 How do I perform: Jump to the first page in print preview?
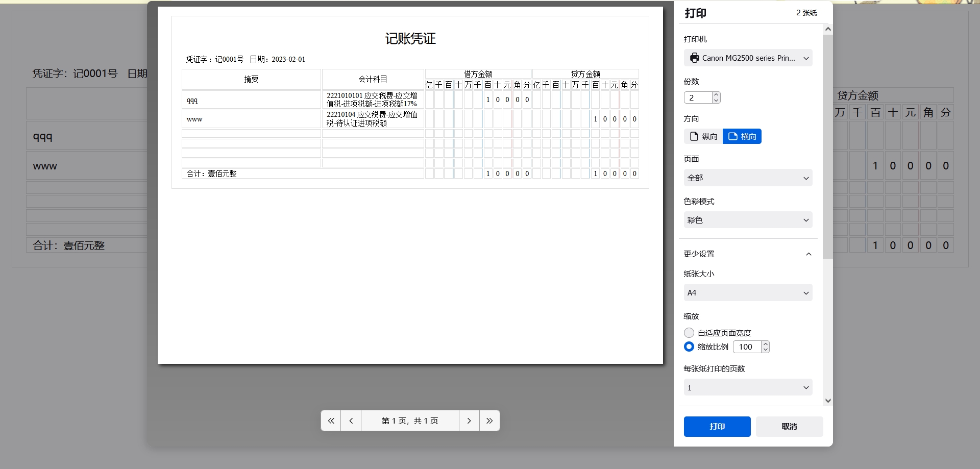click(331, 421)
